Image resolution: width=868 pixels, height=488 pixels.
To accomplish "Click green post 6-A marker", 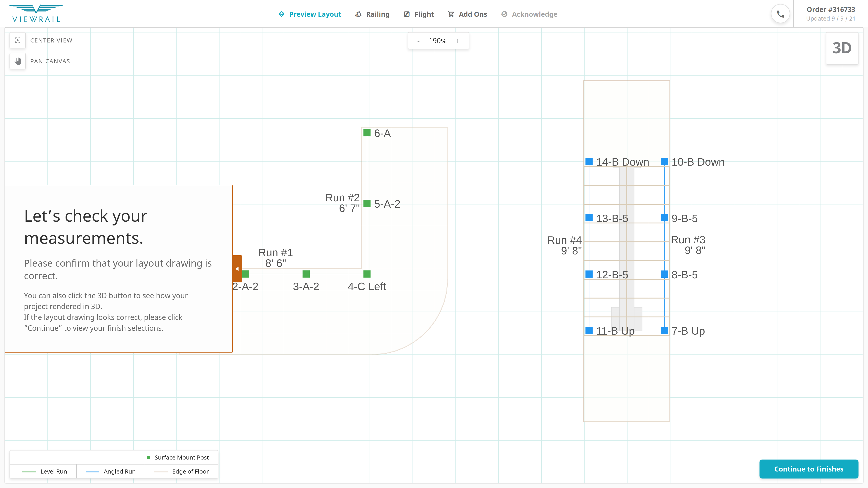I will pyautogui.click(x=367, y=133).
